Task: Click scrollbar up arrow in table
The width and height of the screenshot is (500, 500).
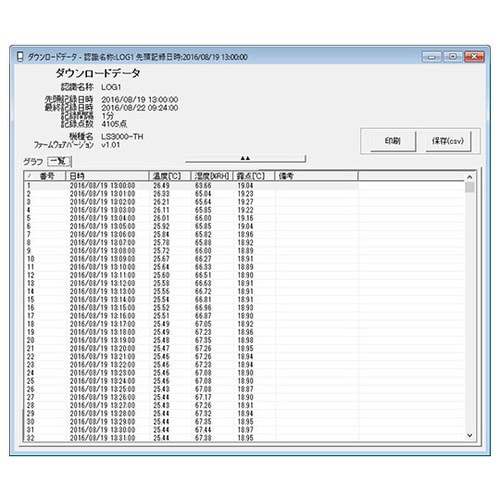Action: tap(470, 177)
